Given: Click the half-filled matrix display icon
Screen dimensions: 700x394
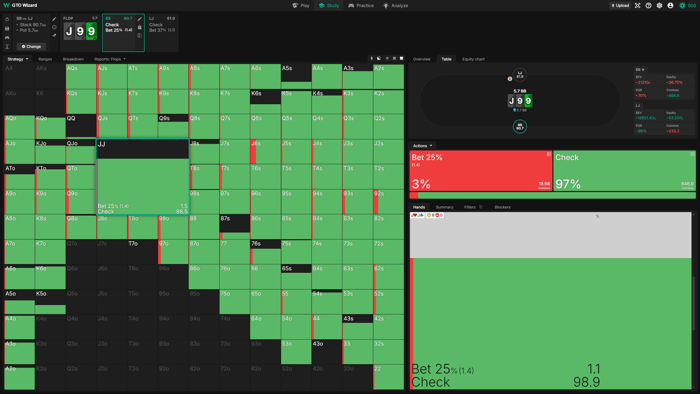Looking at the screenshot, I should [379, 58].
